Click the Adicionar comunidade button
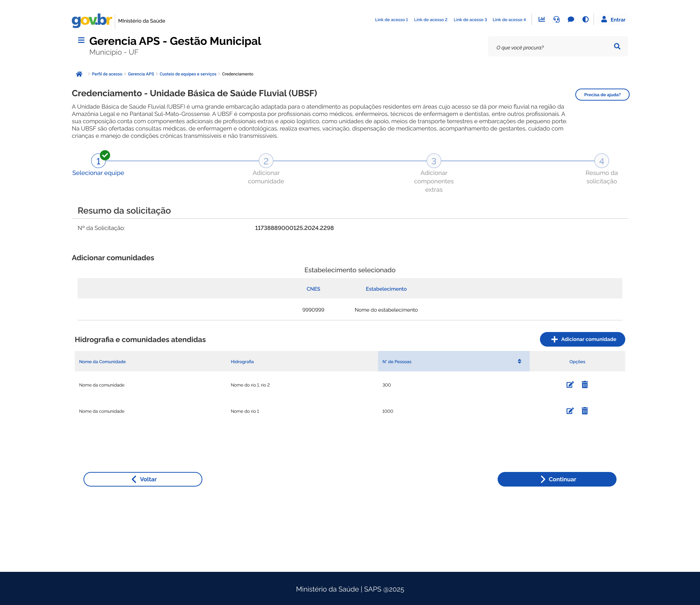Image resolution: width=700 pixels, height=605 pixels. [x=583, y=339]
